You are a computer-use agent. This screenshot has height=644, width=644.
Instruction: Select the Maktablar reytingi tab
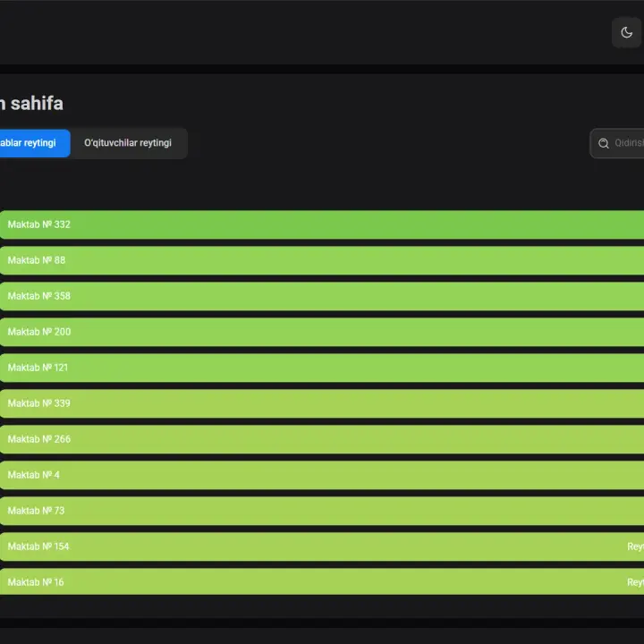[35, 143]
